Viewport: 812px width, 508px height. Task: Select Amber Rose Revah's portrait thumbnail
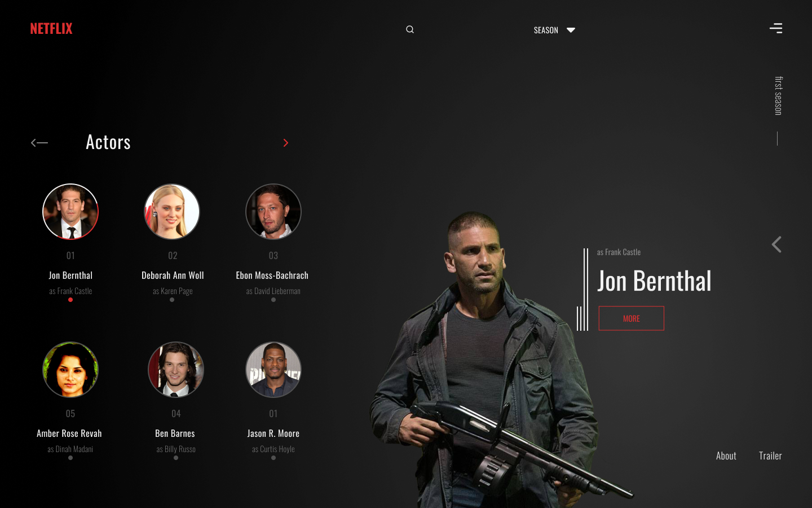click(70, 370)
